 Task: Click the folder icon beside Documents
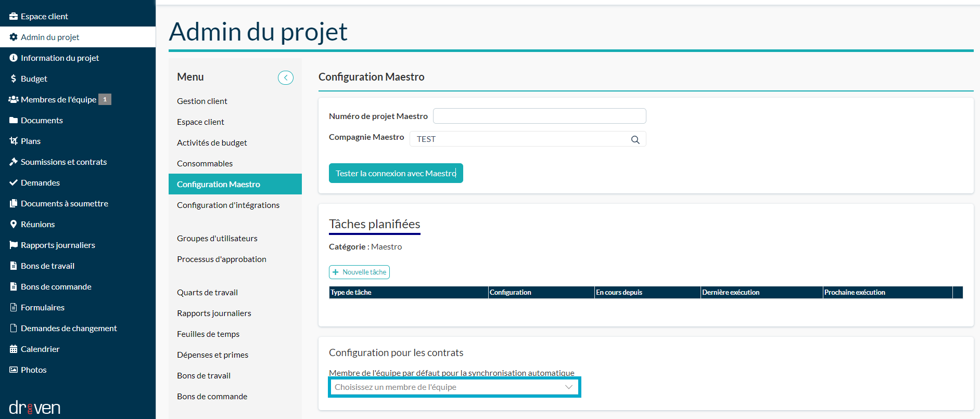click(14, 120)
